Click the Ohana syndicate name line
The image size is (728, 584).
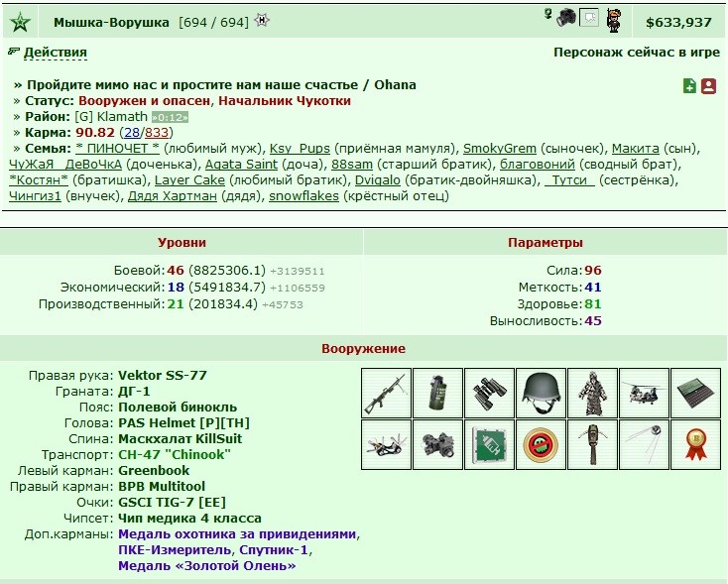[x=221, y=85]
